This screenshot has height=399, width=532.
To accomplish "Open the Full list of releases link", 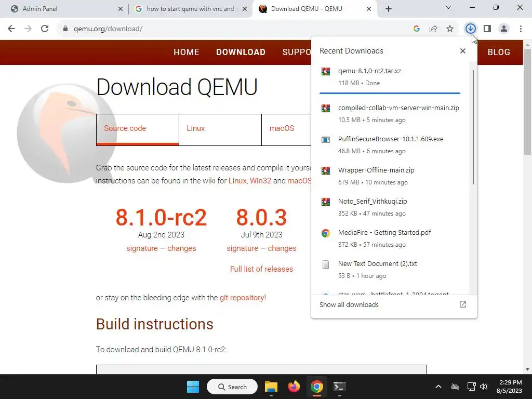I will click(x=261, y=269).
